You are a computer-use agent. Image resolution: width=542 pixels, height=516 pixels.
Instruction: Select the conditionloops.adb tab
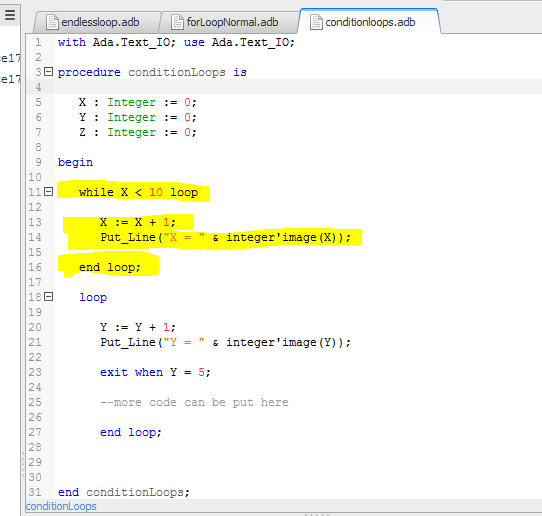[x=369, y=22]
